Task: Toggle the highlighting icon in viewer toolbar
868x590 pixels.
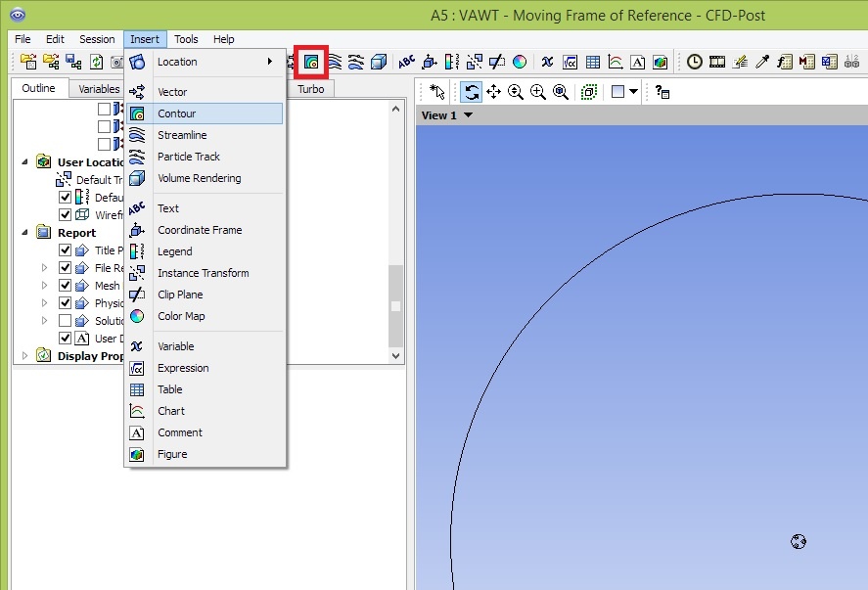Action: (x=589, y=92)
